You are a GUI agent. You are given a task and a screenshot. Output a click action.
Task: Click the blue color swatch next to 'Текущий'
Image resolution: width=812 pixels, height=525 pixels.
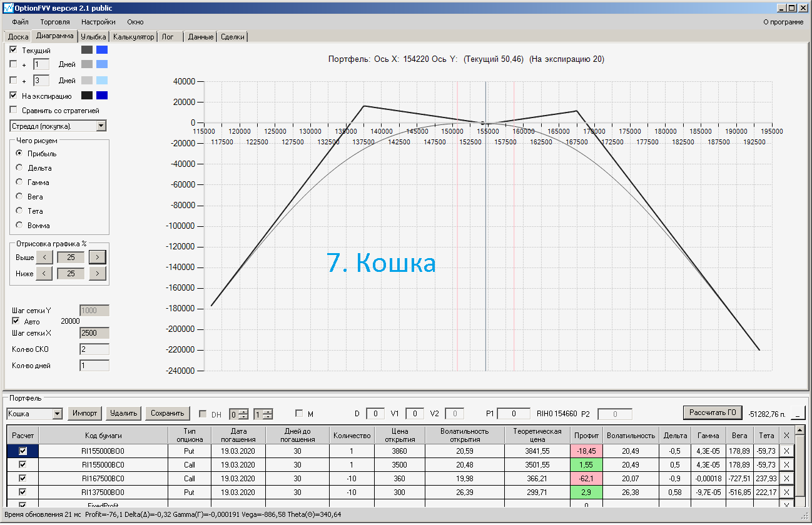coord(102,50)
